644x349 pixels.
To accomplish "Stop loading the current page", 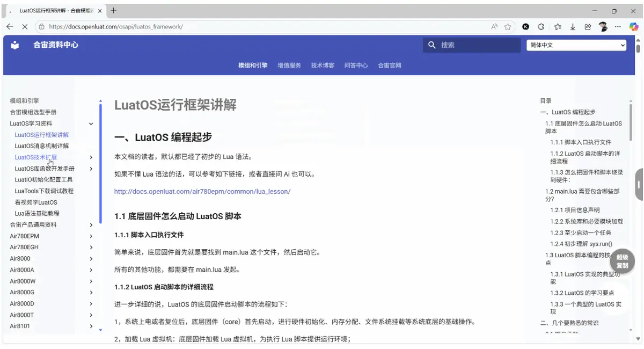I will point(25,26).
